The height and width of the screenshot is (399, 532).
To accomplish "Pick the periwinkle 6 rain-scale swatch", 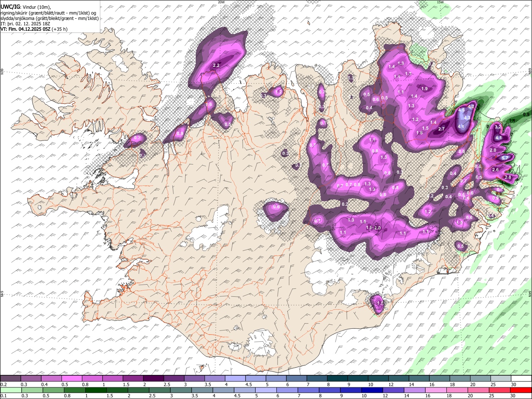I will [x=287, y=390].
